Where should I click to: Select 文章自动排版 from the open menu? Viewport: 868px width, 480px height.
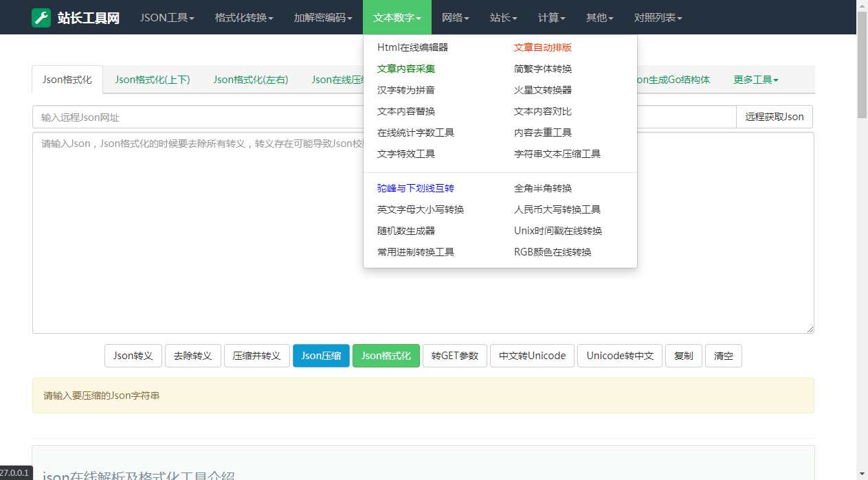542,47
